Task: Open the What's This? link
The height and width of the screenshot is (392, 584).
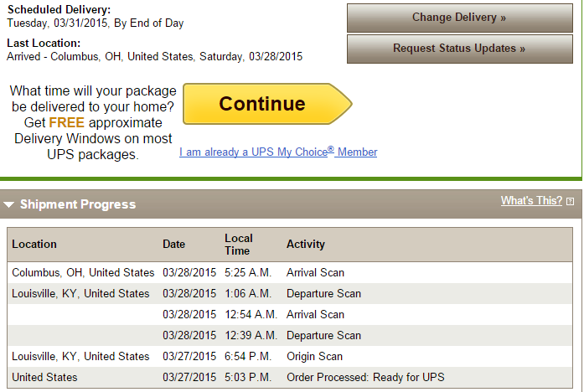Action: (x=531, y=201)
